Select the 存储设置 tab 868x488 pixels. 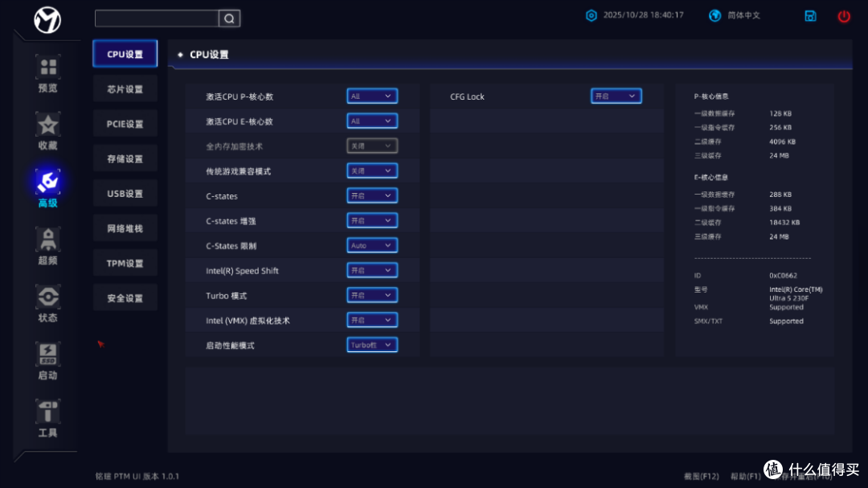coord(125,159)
